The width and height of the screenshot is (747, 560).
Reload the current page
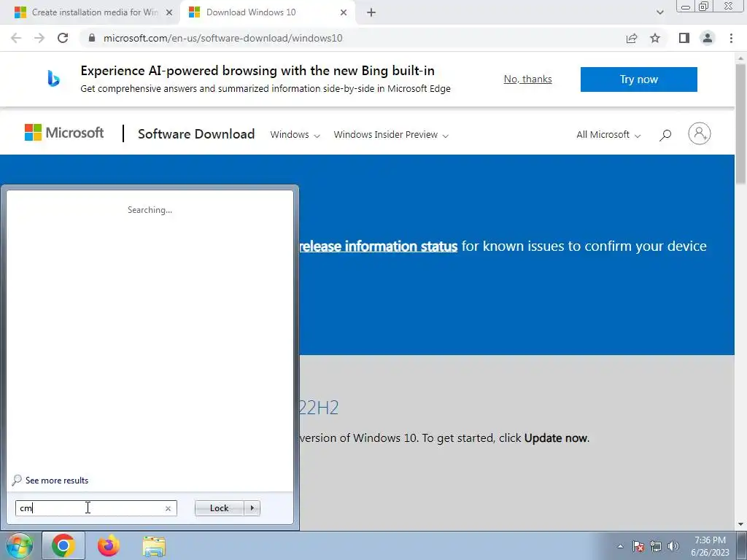pyautogui.click(x=63, y=38)
